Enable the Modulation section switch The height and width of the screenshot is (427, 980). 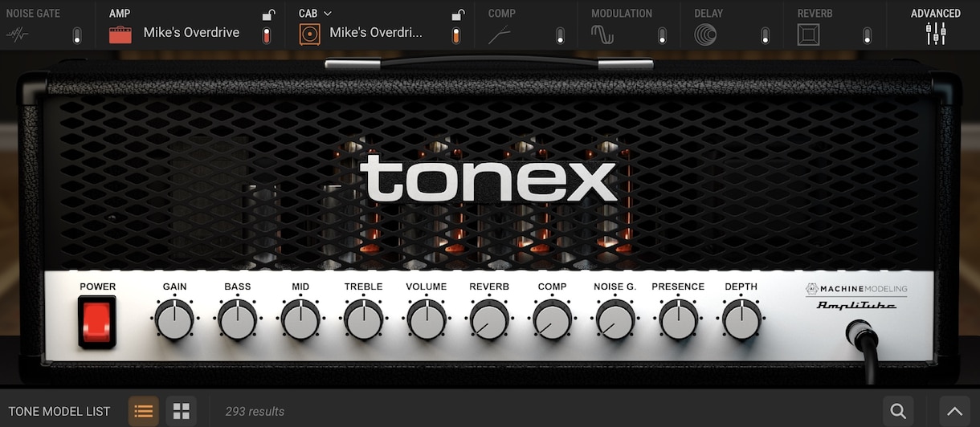(662, 35)
